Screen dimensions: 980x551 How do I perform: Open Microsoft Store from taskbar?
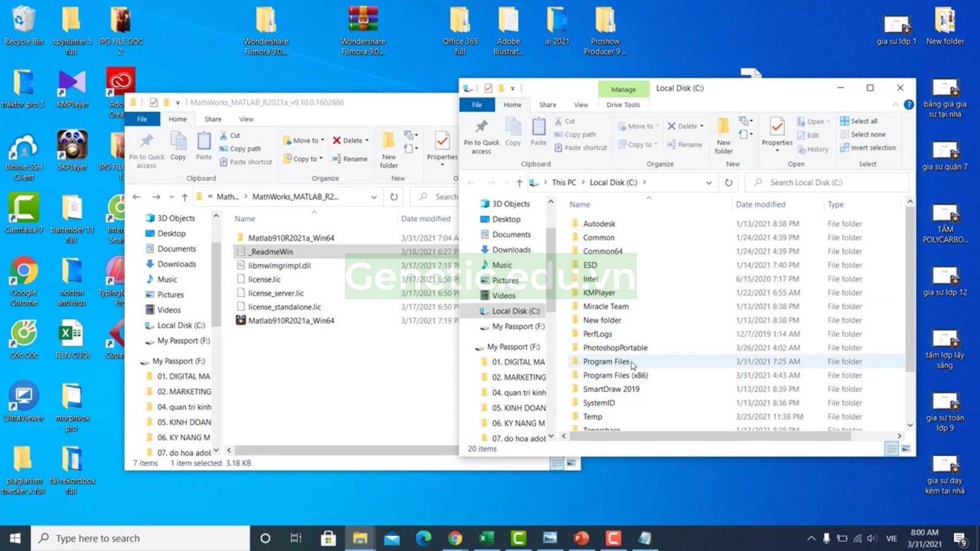pyautogui.click(x=328, y=538)
